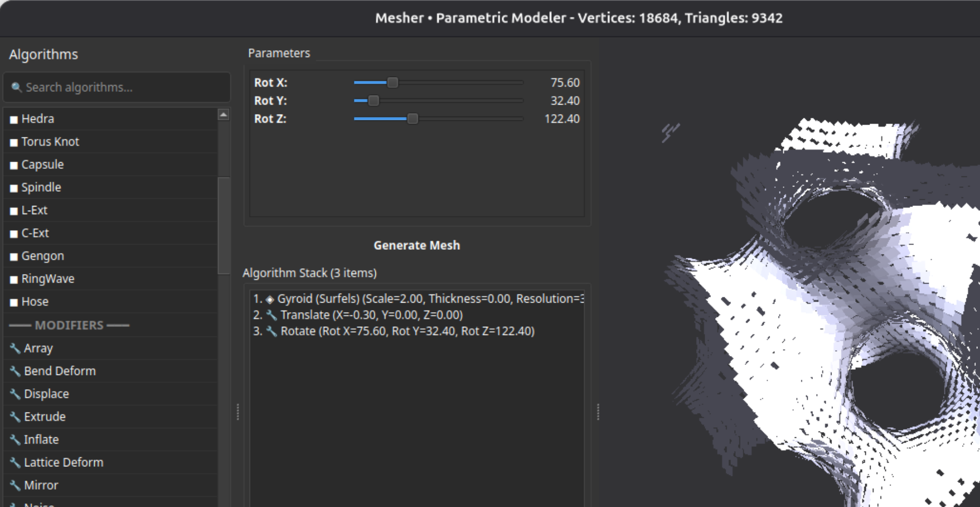
Task: Toggle the Spindle shape checkbox
Action: [14, 187]
